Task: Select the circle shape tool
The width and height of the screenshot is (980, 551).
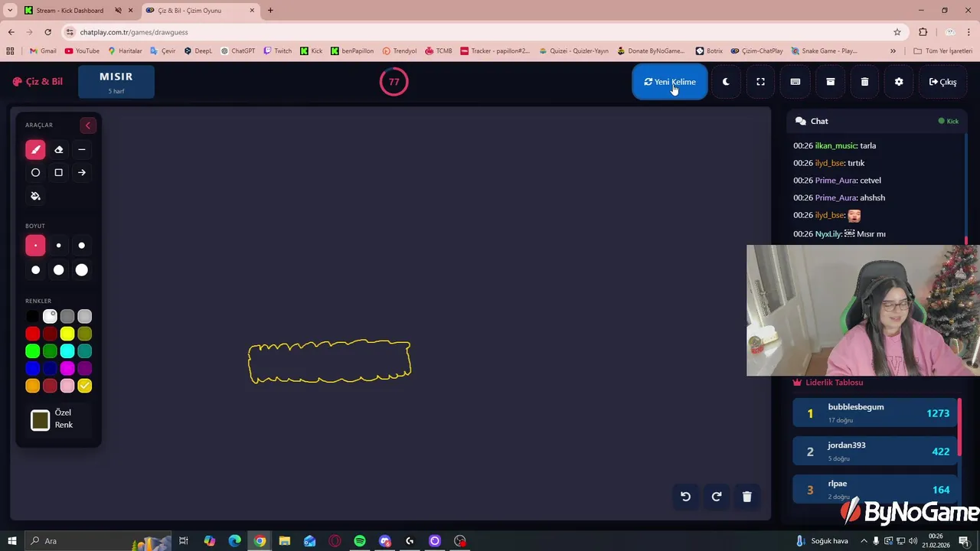Action: [35, 173]
